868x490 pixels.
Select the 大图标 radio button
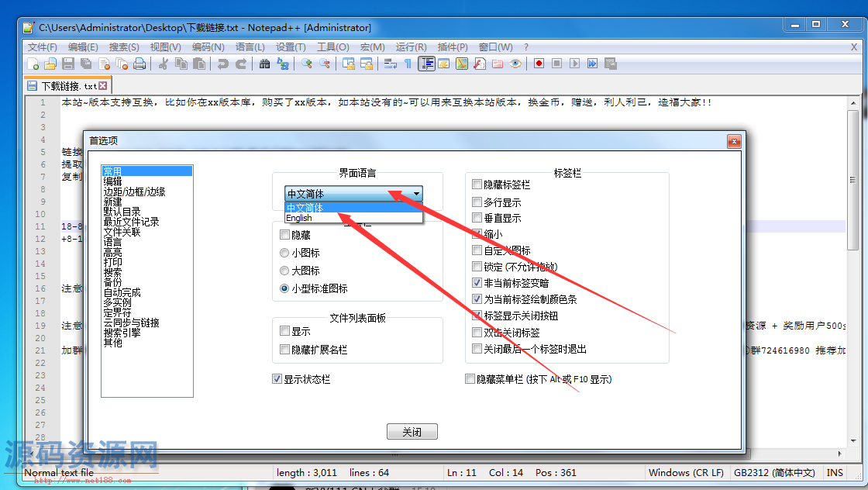[x=284, y=271]
